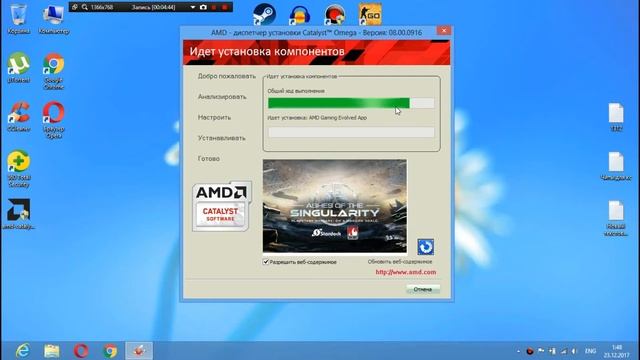Click the Cancel button in AMD installer

(x=423, y=289)
